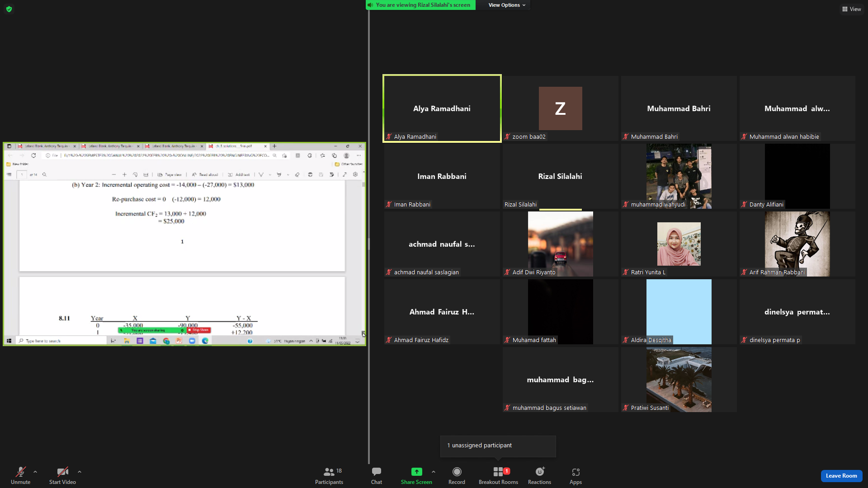Start the video camera

[x=62, y=476]
